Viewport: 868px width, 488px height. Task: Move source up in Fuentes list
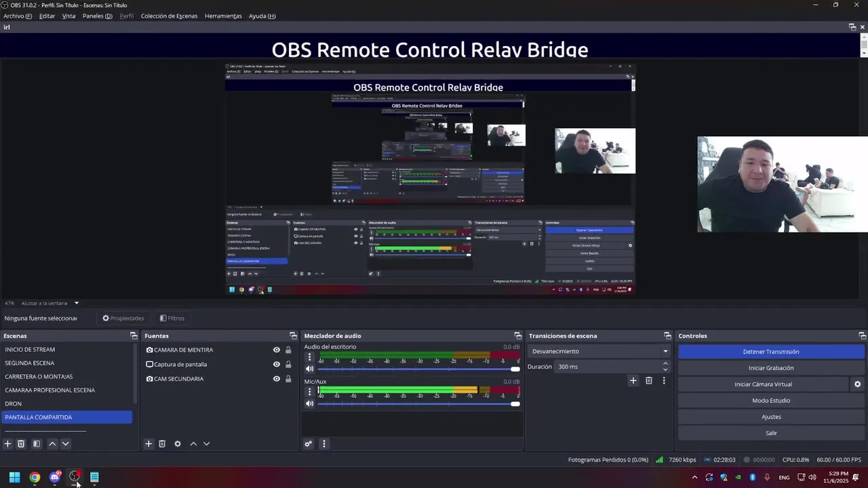tap(193, 444)
